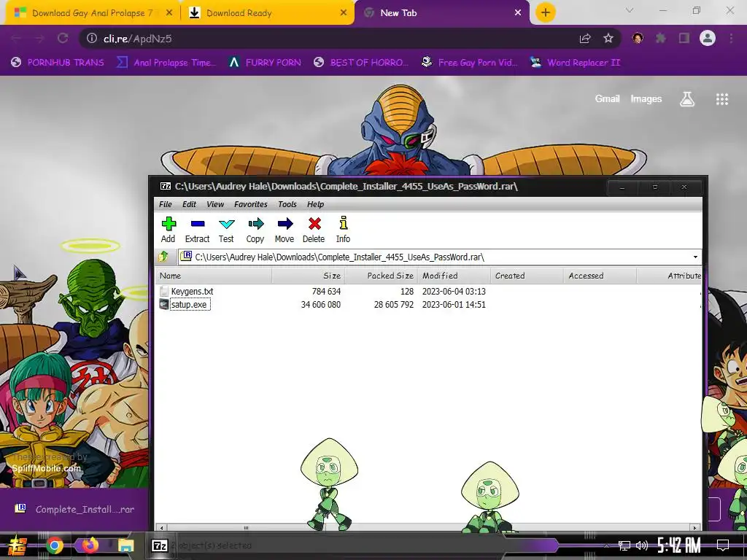Screen dimensions: 747x560
Task: Open the View menu in 7-Zip
Action: tap(215, 204)
